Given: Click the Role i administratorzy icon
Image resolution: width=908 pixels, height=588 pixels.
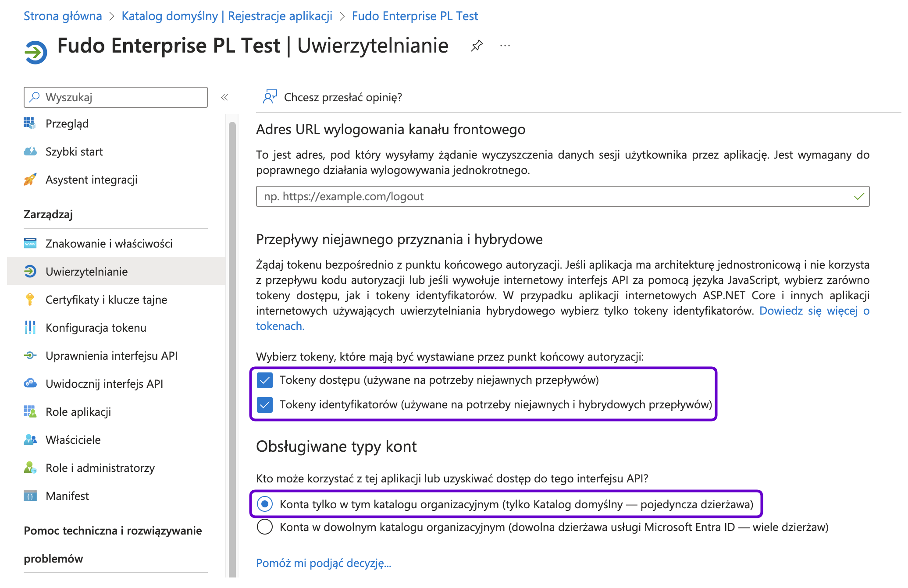Looking at the screenshot, I should click(x=30, y=468).
